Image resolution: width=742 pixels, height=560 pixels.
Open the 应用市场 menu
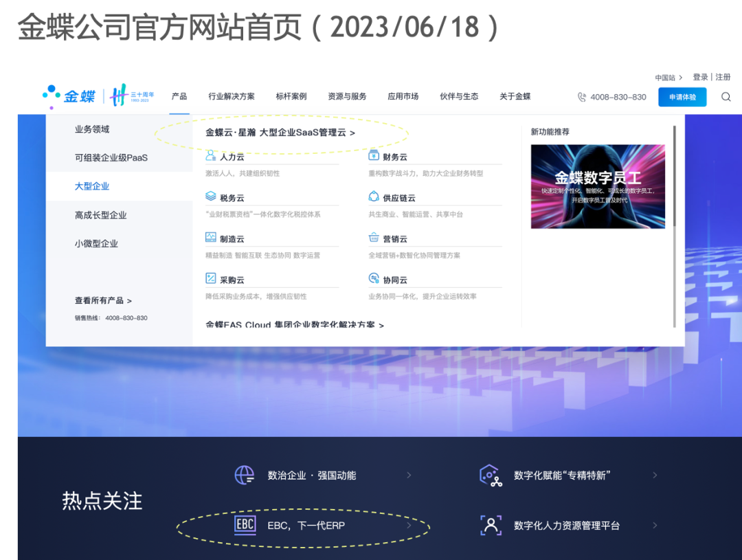pos(403,97)
